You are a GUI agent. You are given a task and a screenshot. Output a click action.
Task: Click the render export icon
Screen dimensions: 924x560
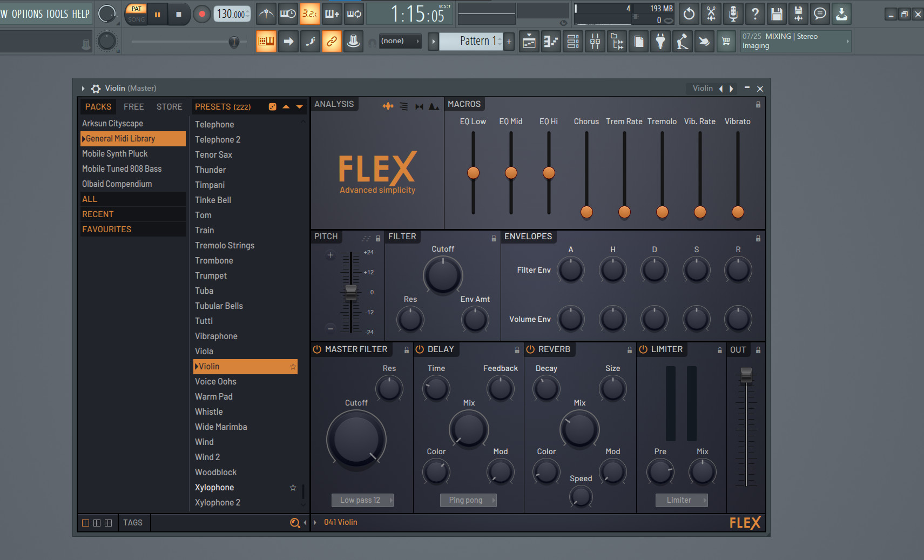(x=798, y=14)
